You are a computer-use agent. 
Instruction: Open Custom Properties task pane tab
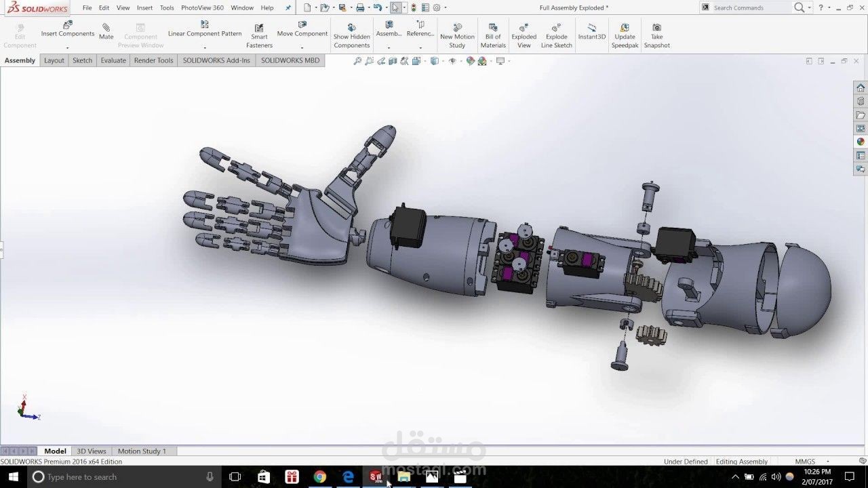tap(861, 155)
